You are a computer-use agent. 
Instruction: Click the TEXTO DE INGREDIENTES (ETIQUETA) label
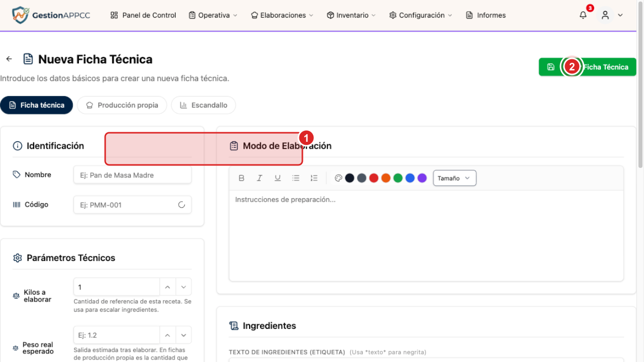(287, 352)
